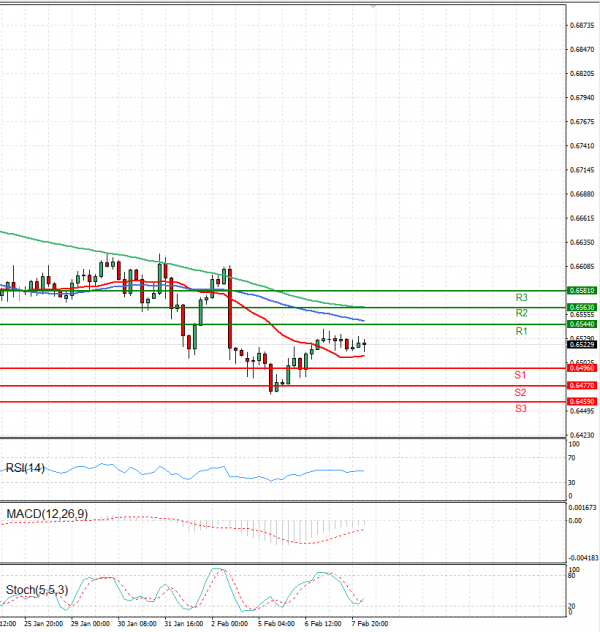Click the MACD scale value 0.001673
600x632 pixels.
[582, 507]
